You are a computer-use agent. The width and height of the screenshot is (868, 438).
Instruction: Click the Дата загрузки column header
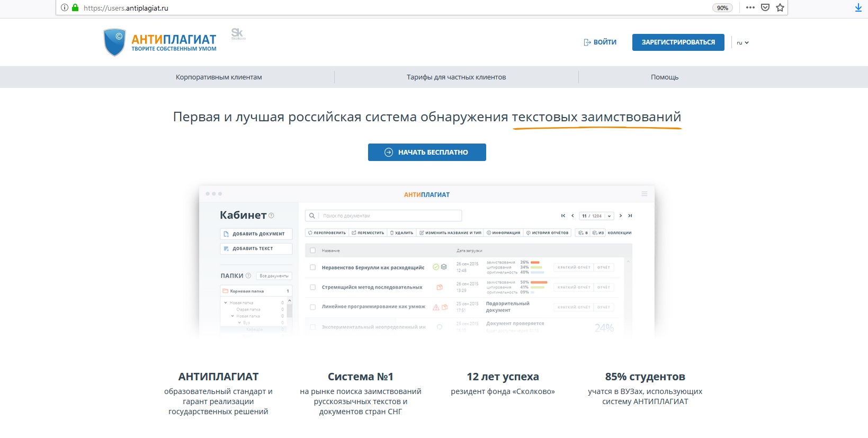[469, 251]
